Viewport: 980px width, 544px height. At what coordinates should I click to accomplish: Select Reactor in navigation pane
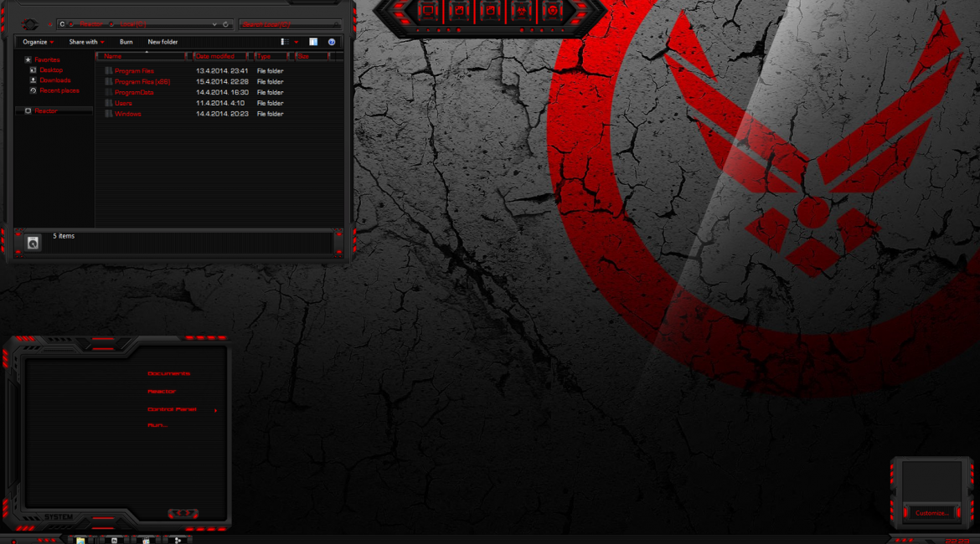(x=45, y=110)
